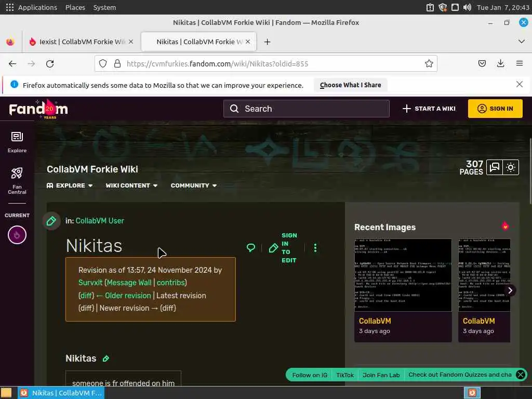Open first diff link beside Older revision
Viewport: 532px width, 399px height.
coord(86,296)
